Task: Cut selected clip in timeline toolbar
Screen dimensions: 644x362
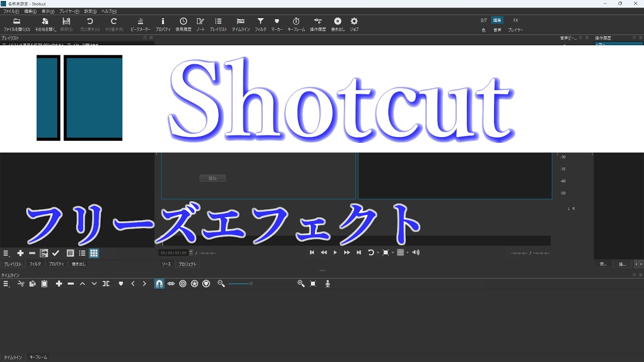Action: coord(21,284)
